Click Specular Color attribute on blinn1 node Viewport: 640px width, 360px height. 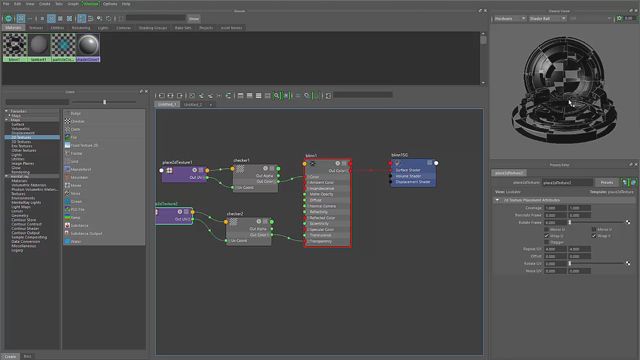coord(322,229)
